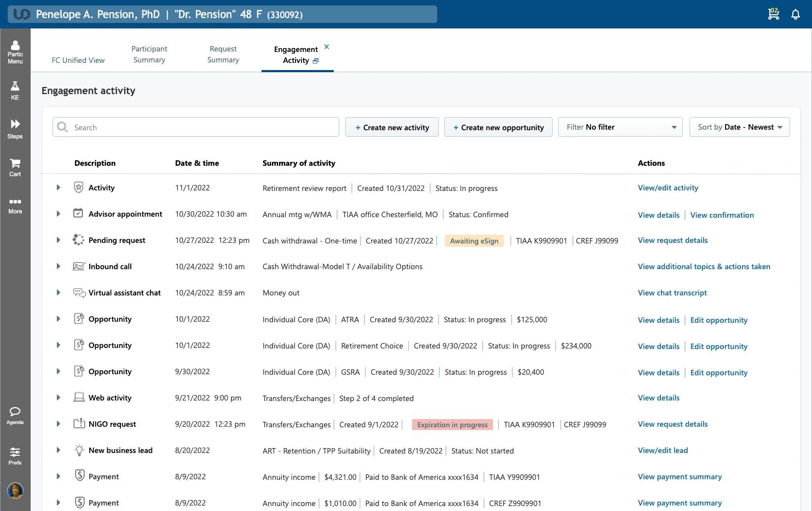Click the KE flask icon
812x511 pixels.
[15, 90]
